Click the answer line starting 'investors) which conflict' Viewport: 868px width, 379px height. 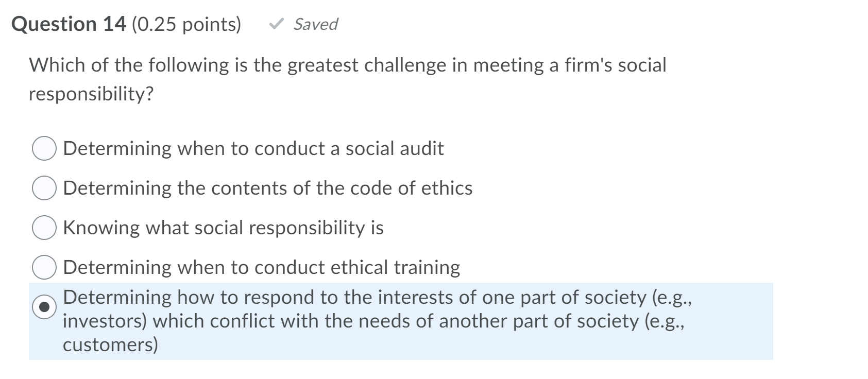point(373,321)
